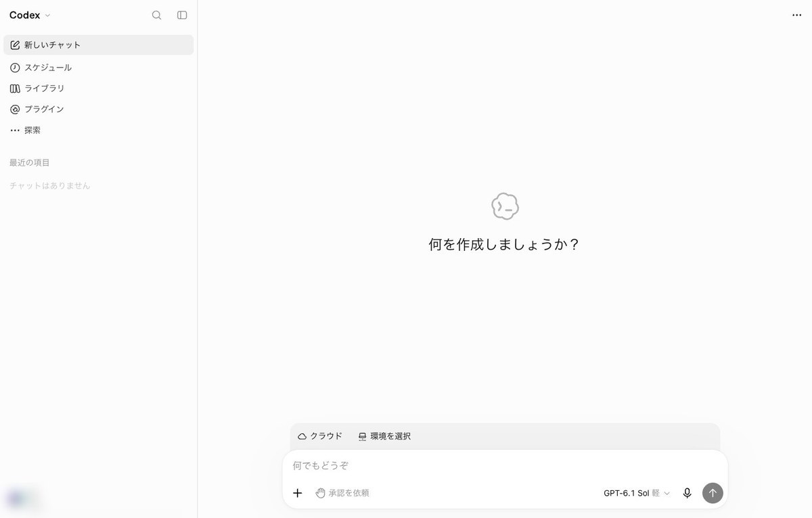This screenshot has height=518, width=812.
Task: Focus the 何でもどうぞ message input field
Action: (x=505, y=466)
